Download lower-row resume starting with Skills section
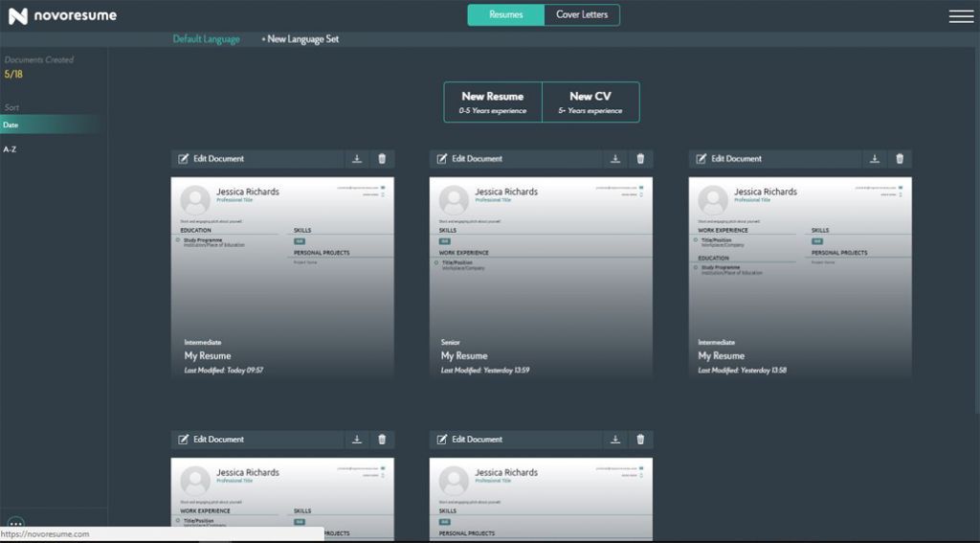Image resolution: width=980 pixels, height=543 pixels. 615,440
